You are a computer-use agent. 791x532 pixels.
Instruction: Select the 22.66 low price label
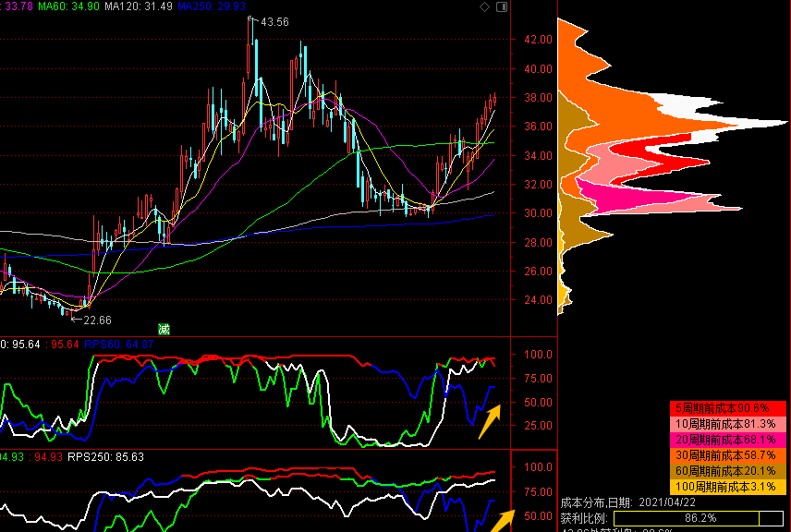pyautogui.click(x=97, y=320)
